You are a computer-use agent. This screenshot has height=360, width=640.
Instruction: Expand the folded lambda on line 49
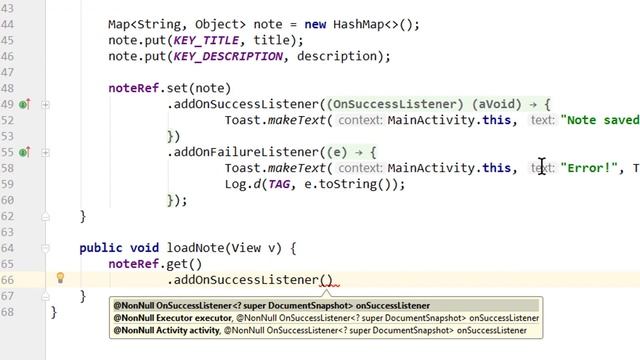tap(45, 105)
